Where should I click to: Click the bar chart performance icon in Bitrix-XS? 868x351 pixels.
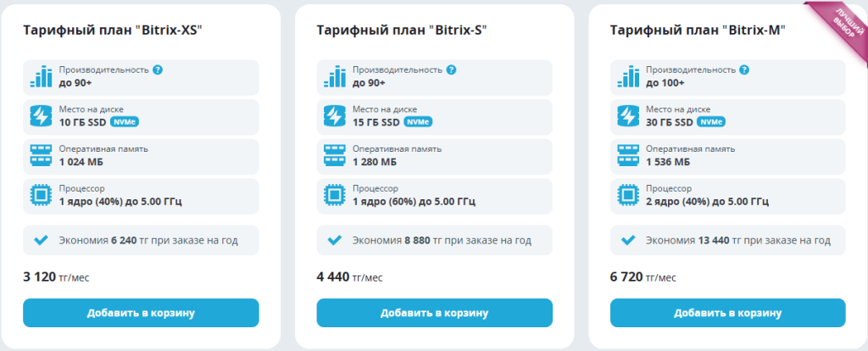coord(41,76)
